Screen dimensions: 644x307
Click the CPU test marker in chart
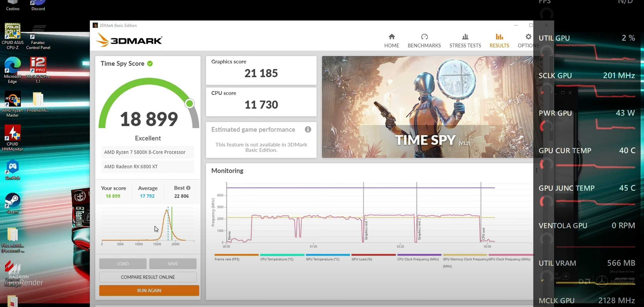click(483, 234)
